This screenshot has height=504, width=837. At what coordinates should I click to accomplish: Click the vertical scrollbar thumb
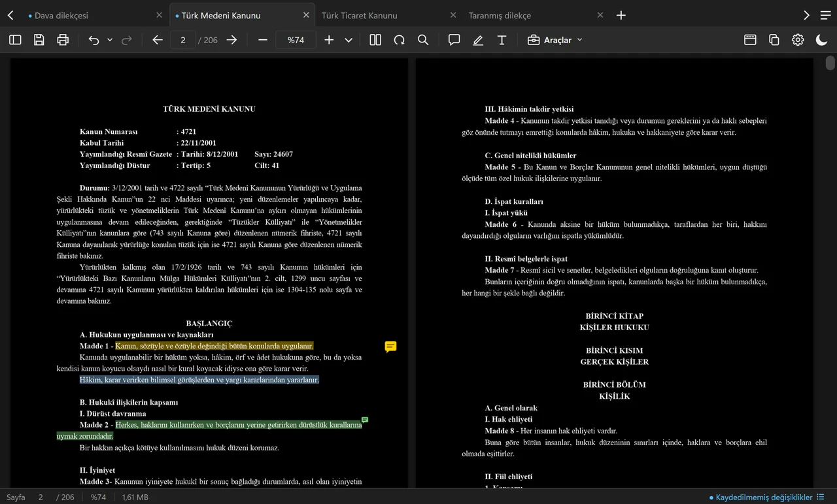[830, 63]
